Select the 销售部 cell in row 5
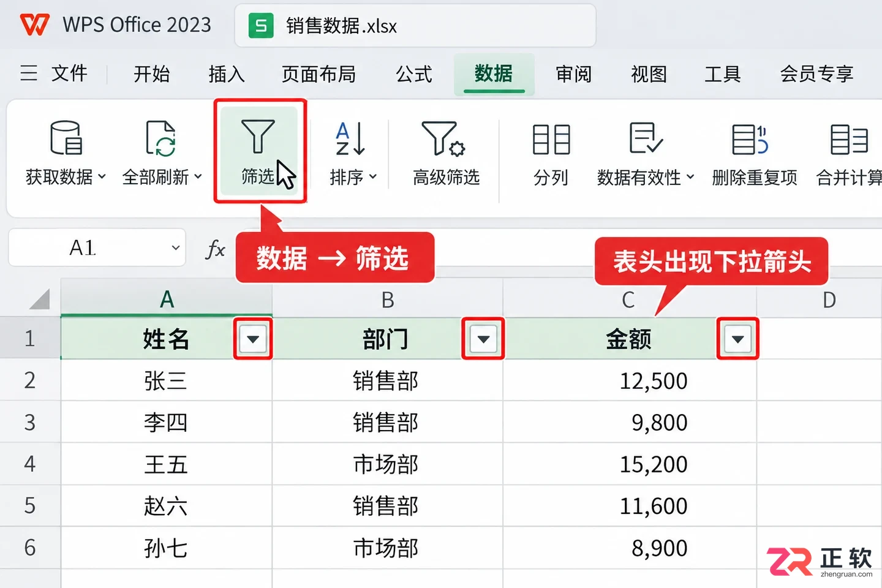Viewport: 882px width, 588px height. click(x=387, y=505)
